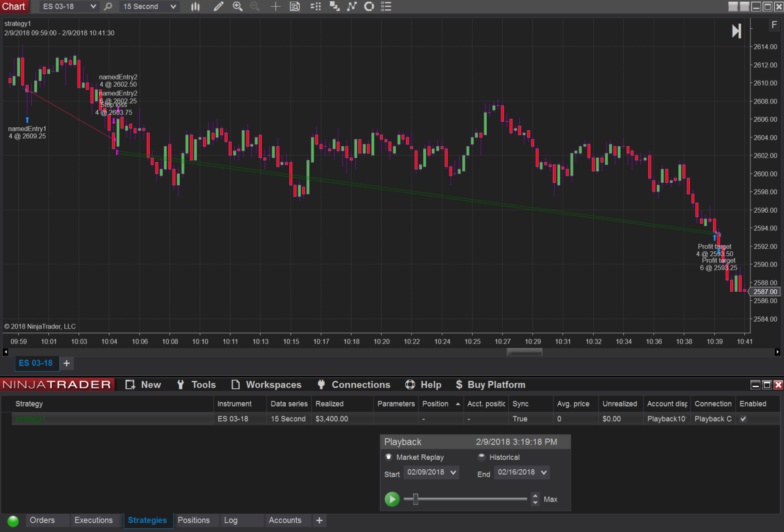Open the Chart Trader icon
784x532 pixels.
click(x=316, y=7)
